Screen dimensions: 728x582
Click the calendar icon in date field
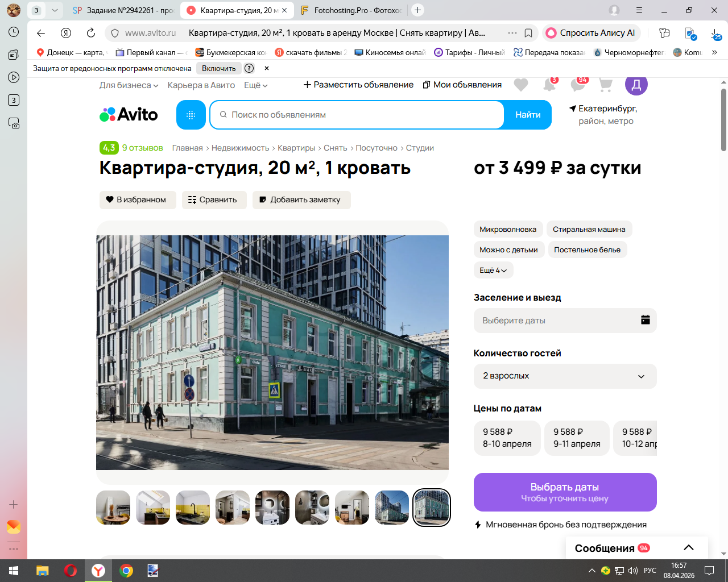pos(646,320)
